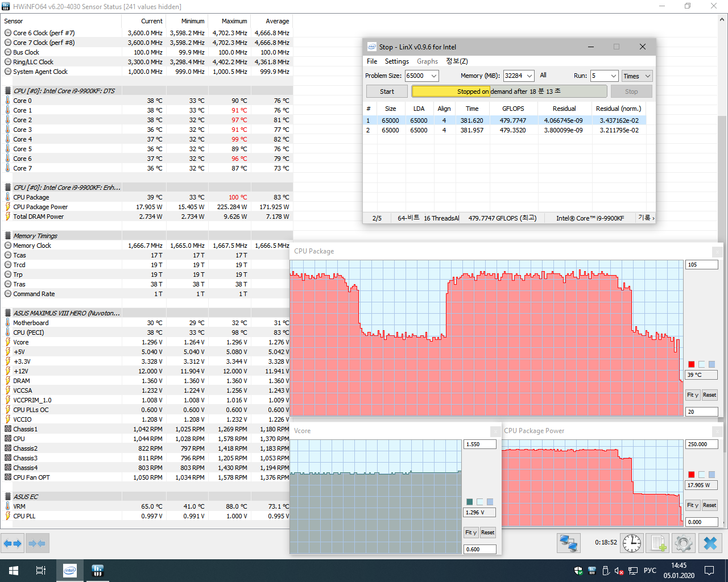728x582 pixels.
Task: Open Windows Security tray icon
Action: (578, 571)
